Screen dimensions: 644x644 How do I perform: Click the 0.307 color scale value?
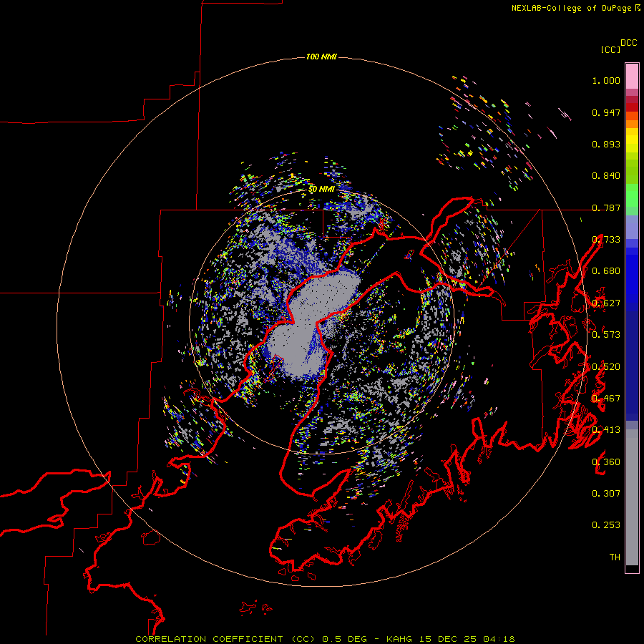coord(606,494)
